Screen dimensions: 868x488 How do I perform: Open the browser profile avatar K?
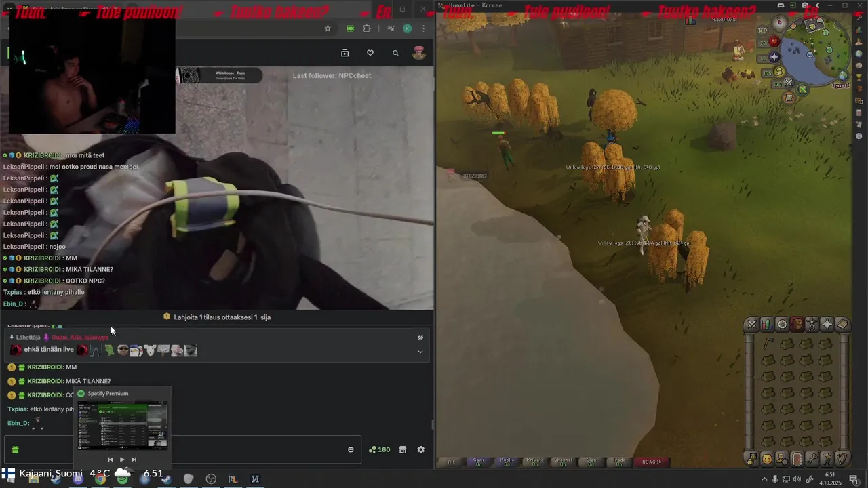click(x=407, y=28)
